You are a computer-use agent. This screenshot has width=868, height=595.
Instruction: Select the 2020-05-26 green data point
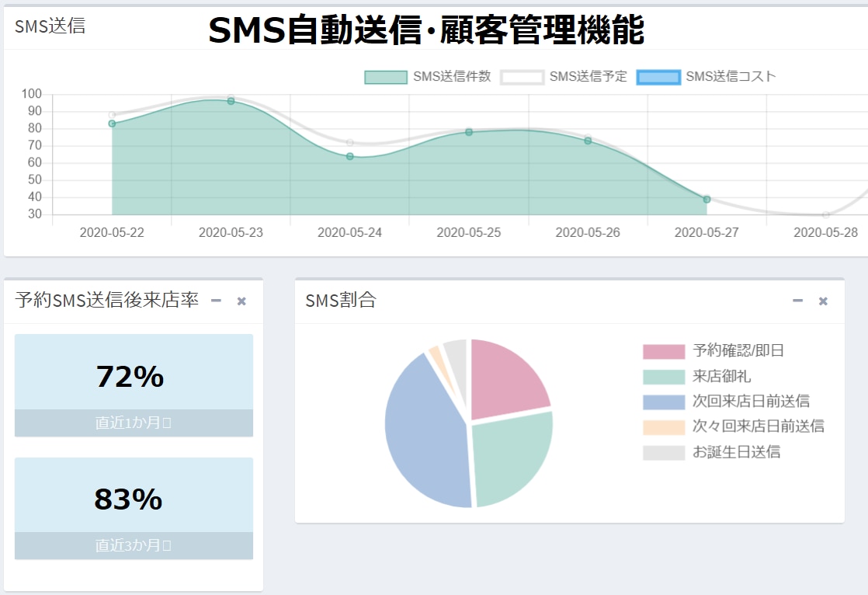click(x=588, y=141)
